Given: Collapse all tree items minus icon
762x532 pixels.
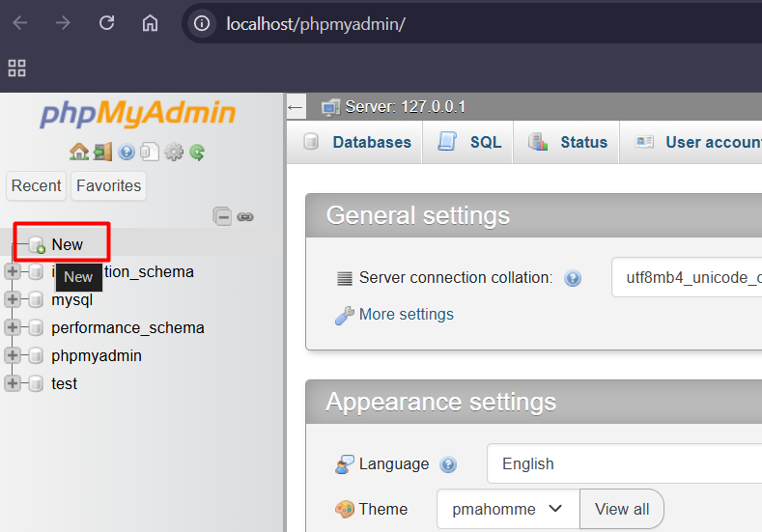Looking at the screenshot, I should (x=222, y=216).
